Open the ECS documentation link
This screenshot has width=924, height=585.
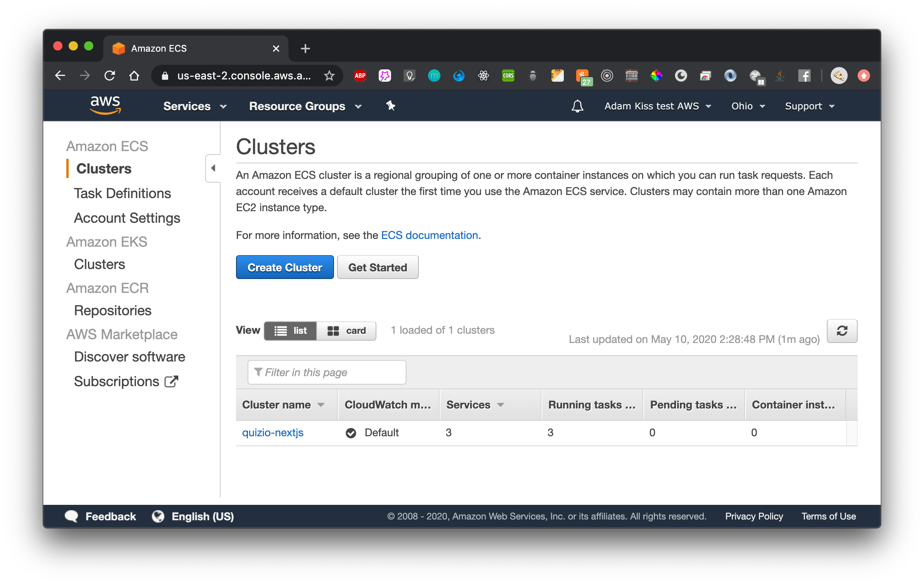point(429,235)
